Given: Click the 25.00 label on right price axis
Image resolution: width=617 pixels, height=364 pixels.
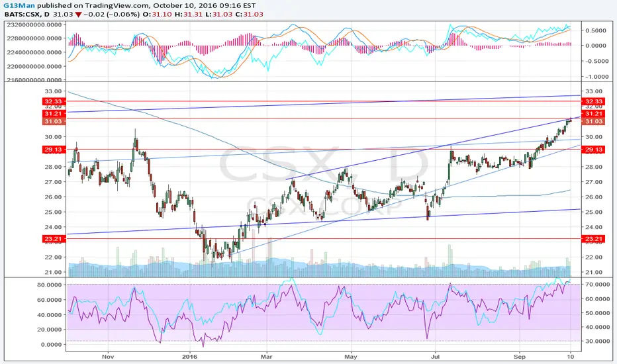Looking at the screenshot, I should pyautogui.click(x=593, y=212).
